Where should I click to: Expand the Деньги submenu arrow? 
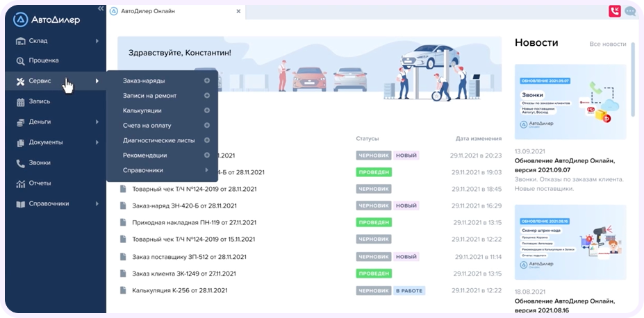pyautogui.click(x=97, y=122)
